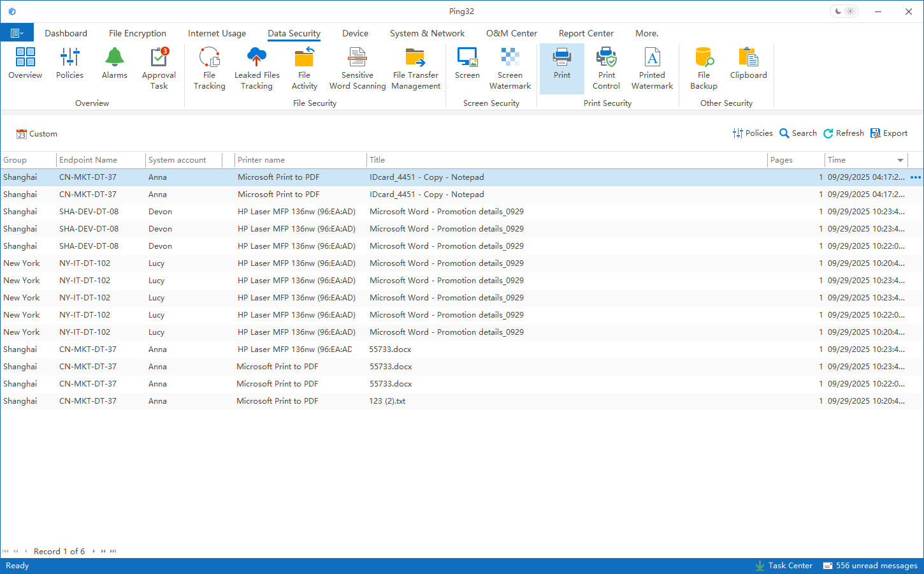Open Print Control settings
This screenshot has width=924, height=574.
click(606, 68)
